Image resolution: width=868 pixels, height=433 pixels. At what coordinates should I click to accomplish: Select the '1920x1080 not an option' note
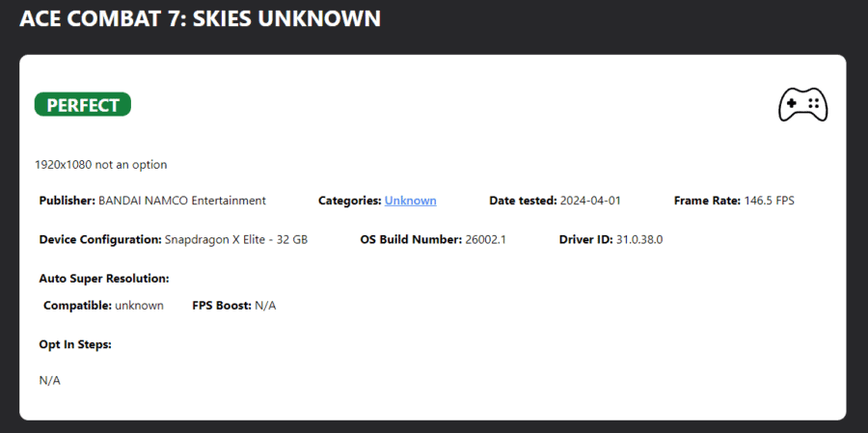pos(100,165)
